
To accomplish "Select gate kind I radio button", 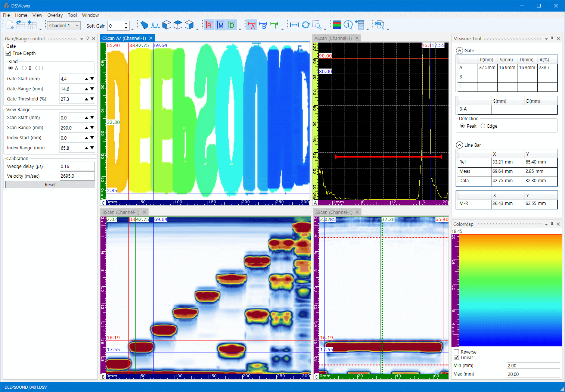I will [38, 68].
